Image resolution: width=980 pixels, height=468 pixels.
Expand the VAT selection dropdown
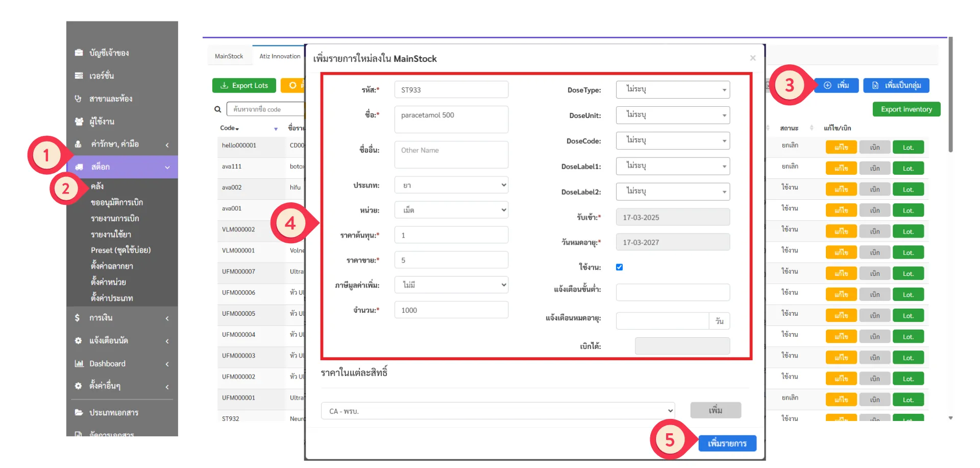coord(451,285)
